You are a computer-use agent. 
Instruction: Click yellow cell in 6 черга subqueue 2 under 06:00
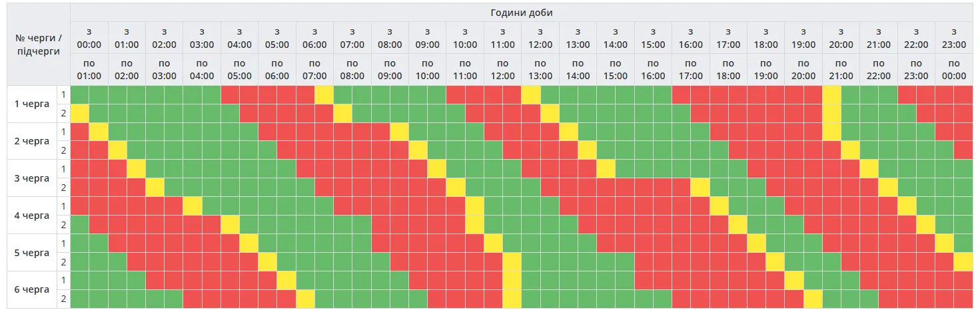click(x=305, y=299)
